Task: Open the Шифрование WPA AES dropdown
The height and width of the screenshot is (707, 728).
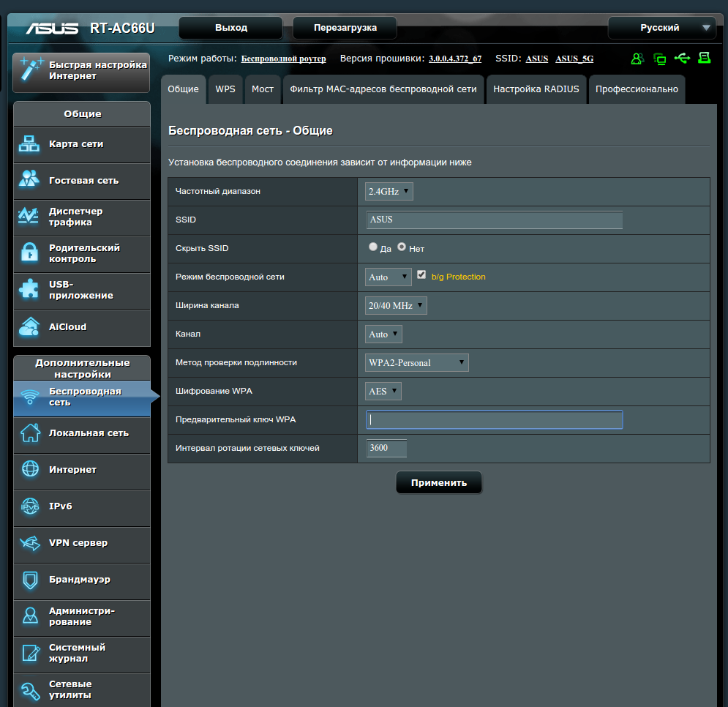Action: click(x=383, y=391)
